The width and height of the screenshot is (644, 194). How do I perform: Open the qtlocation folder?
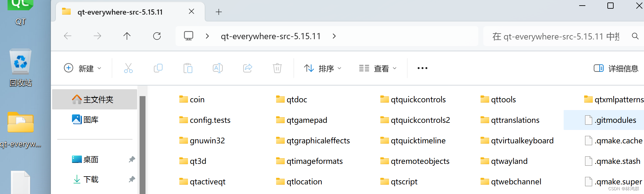click(299, 182)
